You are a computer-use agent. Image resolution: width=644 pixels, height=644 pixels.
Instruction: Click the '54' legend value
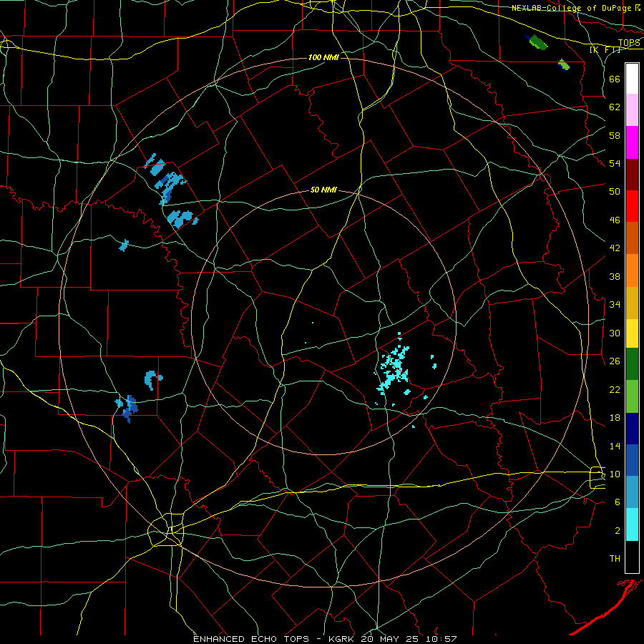click(615, 163)
